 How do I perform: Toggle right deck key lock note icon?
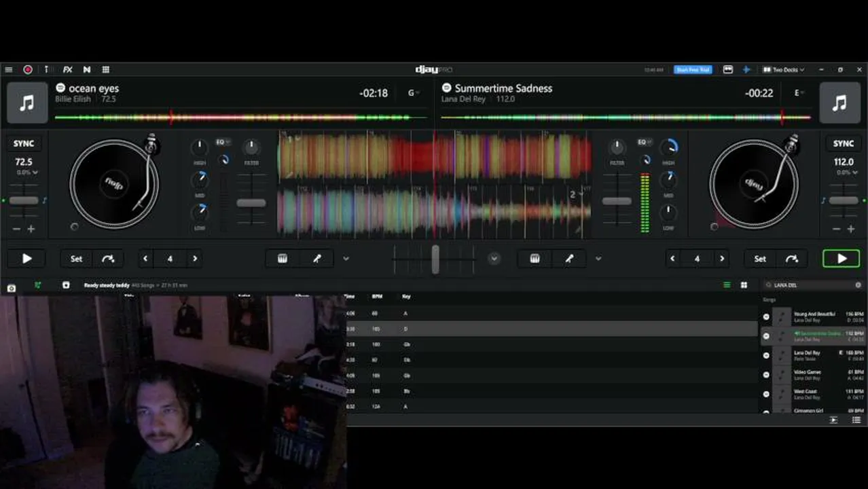823,200
